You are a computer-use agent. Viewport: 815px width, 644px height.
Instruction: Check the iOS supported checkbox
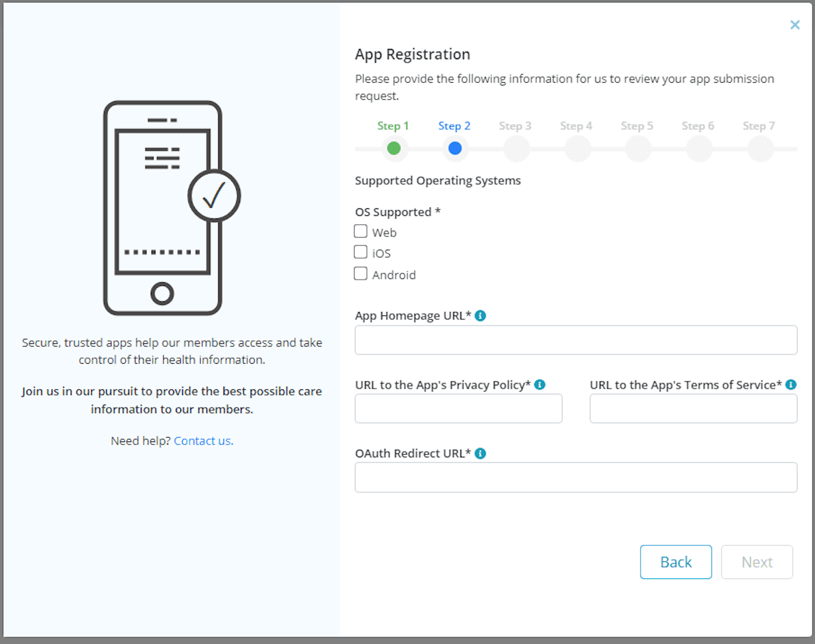[x=360, y=252]
